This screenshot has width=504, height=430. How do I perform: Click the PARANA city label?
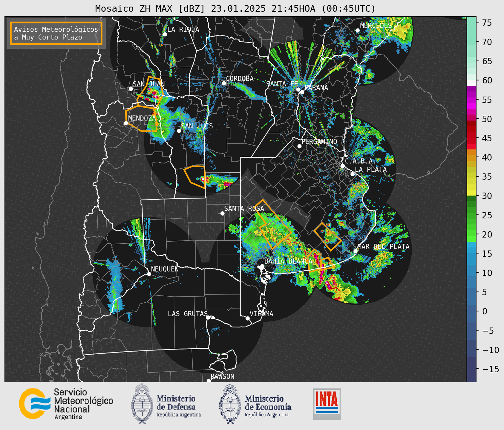pyautogui.click(x=316, y=87)
